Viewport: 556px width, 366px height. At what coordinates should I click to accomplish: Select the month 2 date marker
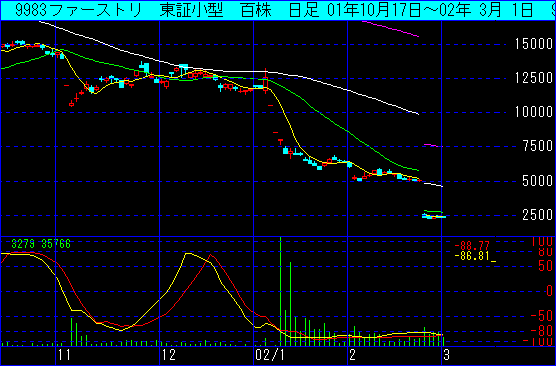click(352, 354)
